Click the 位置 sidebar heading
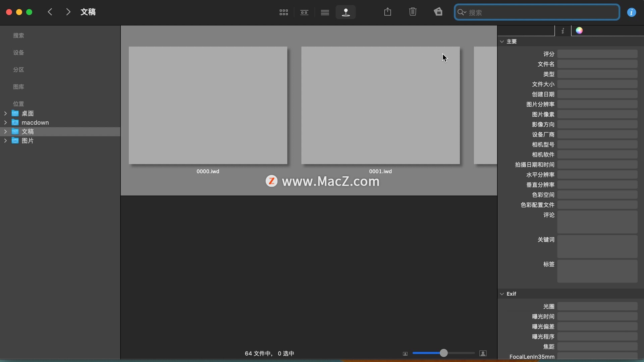The image size is (644, 362). click(18, 104)
